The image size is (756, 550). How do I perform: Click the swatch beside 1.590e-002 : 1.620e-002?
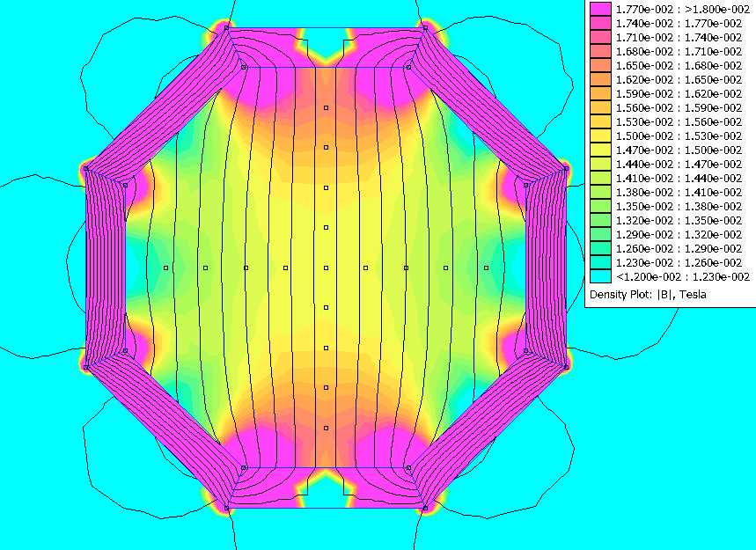600,93
